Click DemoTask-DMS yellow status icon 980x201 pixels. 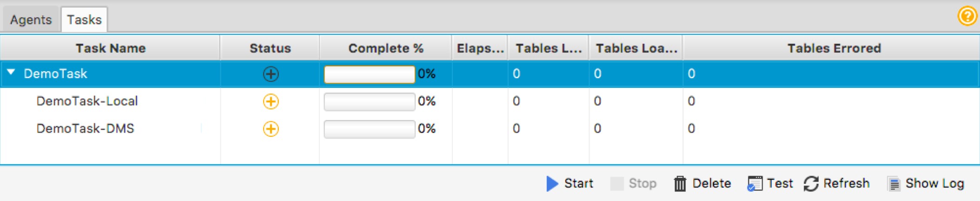point(271,129)
